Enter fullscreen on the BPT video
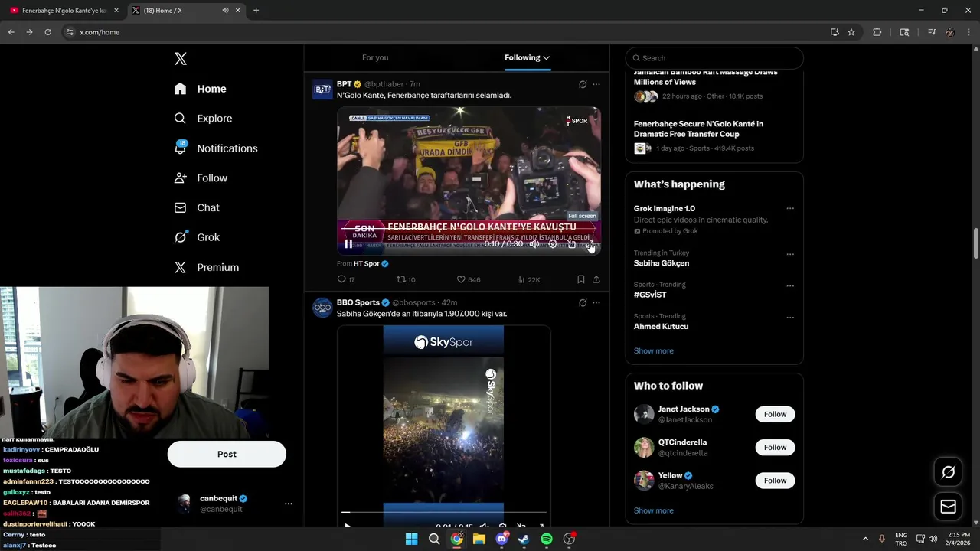This screenshot has width=980, height=551. pos(590,244)
